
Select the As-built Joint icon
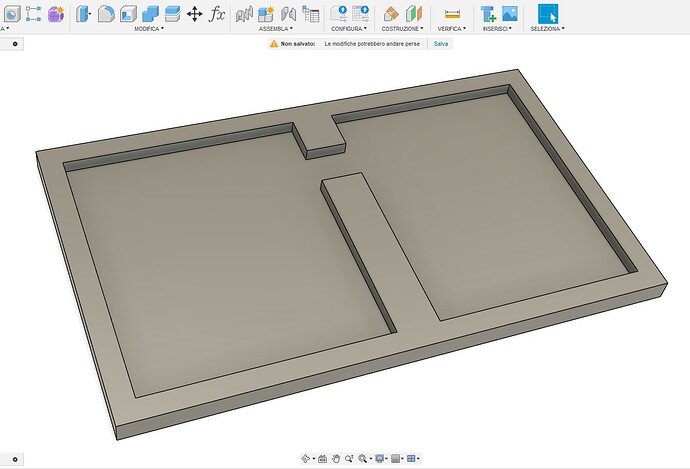click(288, 14)
